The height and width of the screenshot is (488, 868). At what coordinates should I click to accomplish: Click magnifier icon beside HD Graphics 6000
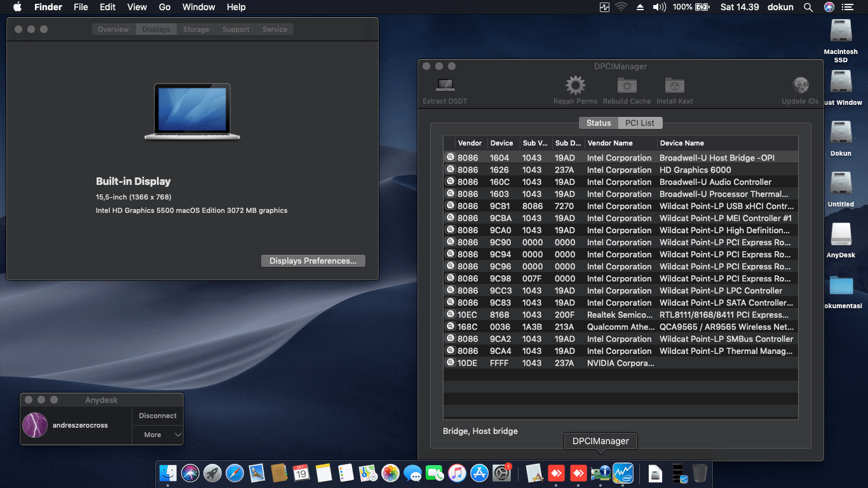(x=450, y=170)
